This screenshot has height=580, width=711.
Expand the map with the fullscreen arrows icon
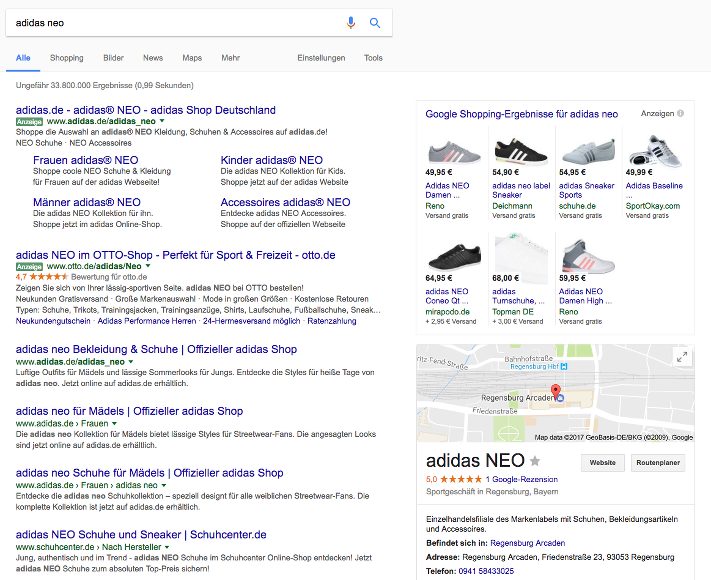(x=682, y=357)
